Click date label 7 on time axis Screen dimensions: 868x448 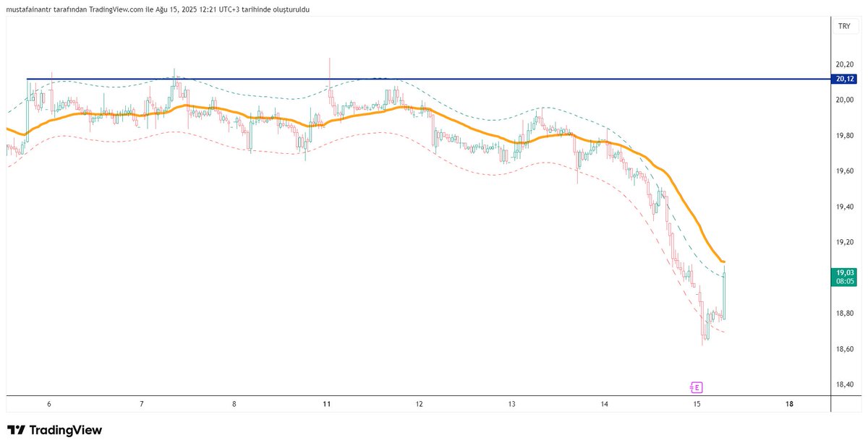pos(142,404)
